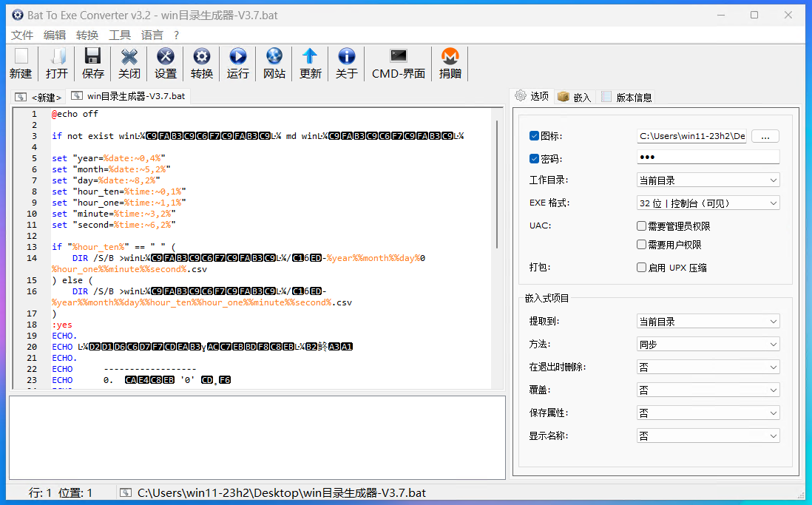Click the '行: 1' status bar entry
The height and width of the screenshot is (505, 812).
[40, 492]
